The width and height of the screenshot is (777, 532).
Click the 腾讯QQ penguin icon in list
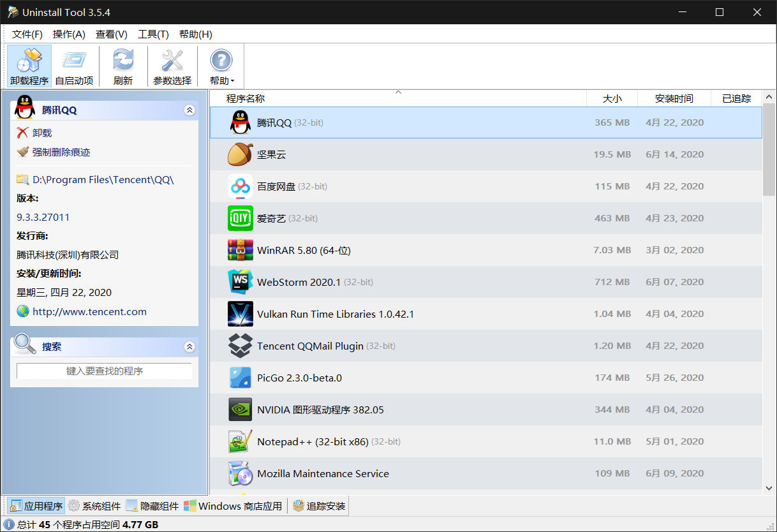(241, 122)
